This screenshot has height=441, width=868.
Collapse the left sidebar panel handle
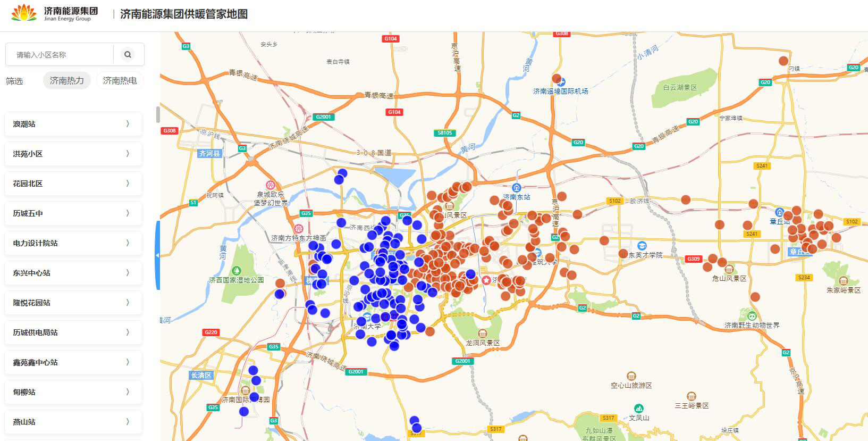tap(157, 255)
